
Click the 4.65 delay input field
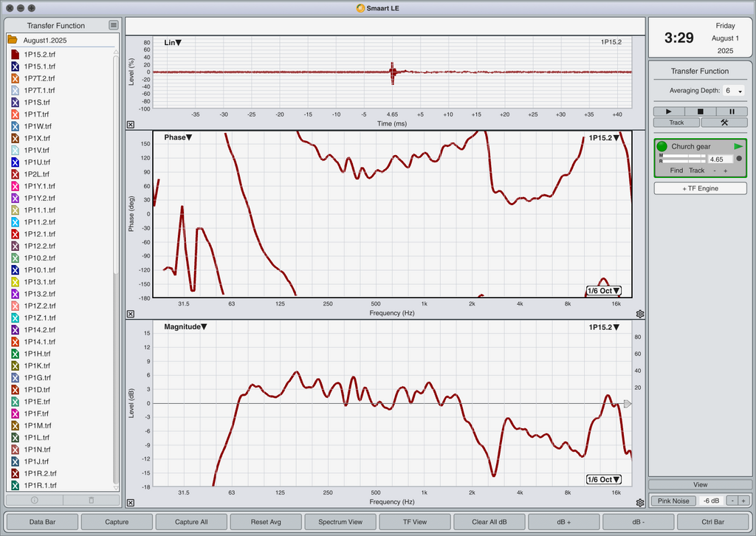click(721, 159)
